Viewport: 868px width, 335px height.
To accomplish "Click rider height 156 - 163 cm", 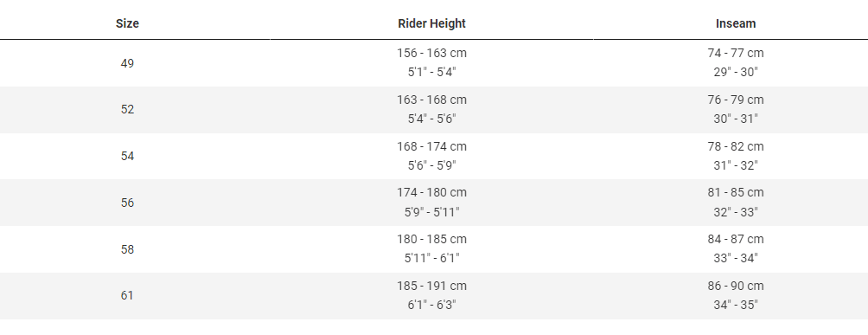I will point(431,54).
